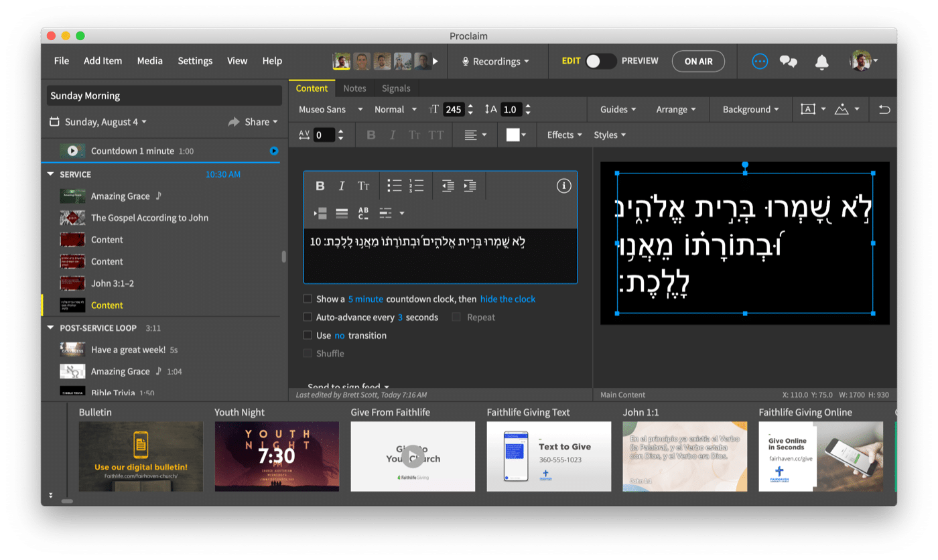
Task: Click the undo arrow in the format bar
Action: click(884, 109)
